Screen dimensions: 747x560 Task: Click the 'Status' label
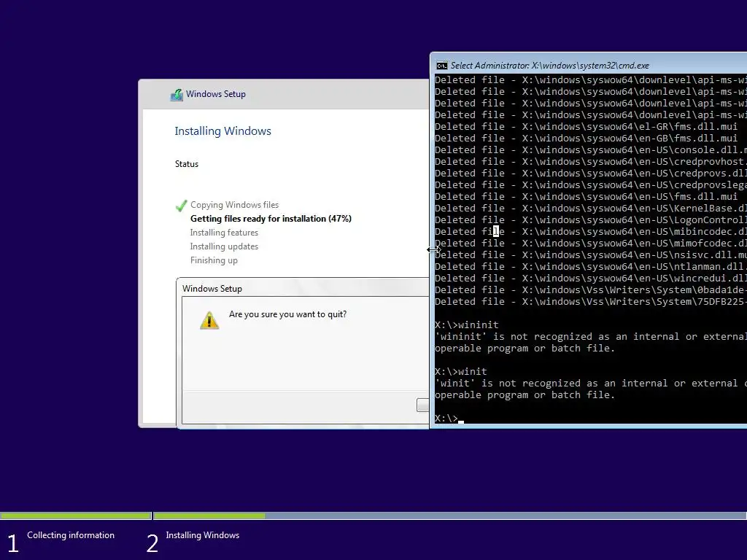(186, 164)
